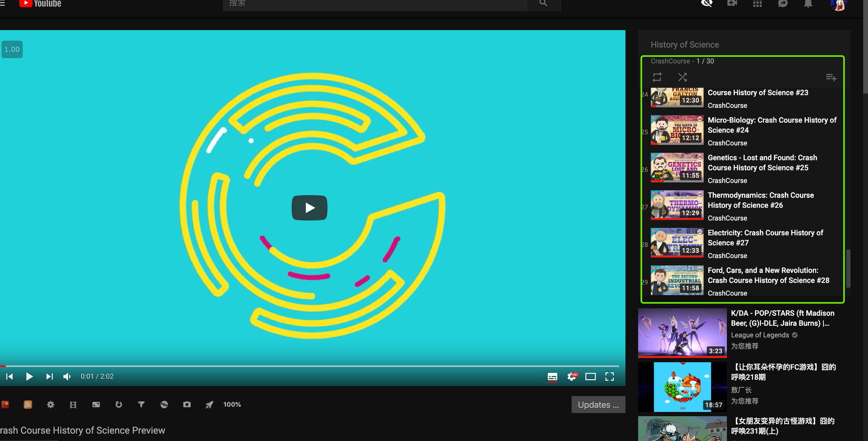This screenshot has height=441, width=868.
Task: Open the player quality settings gear
Action: click(572, 377)
